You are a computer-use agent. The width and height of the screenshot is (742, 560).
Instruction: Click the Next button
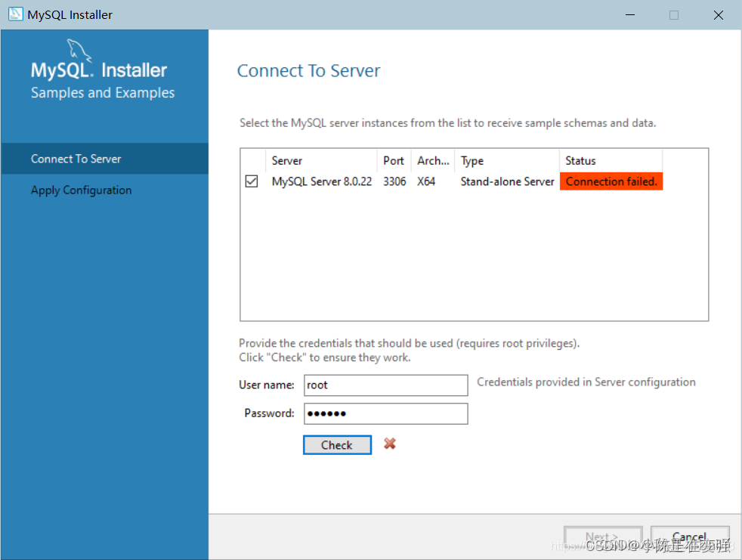tap(603, 537)
